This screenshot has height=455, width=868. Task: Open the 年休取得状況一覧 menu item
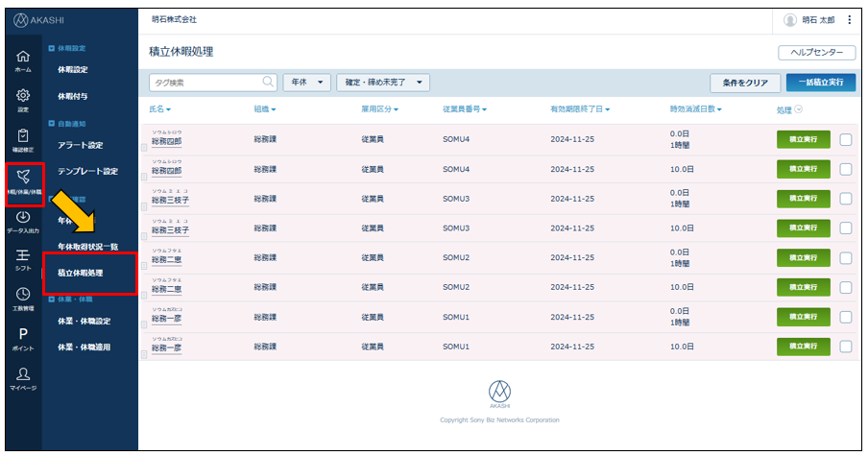click(x=87, y=247)
